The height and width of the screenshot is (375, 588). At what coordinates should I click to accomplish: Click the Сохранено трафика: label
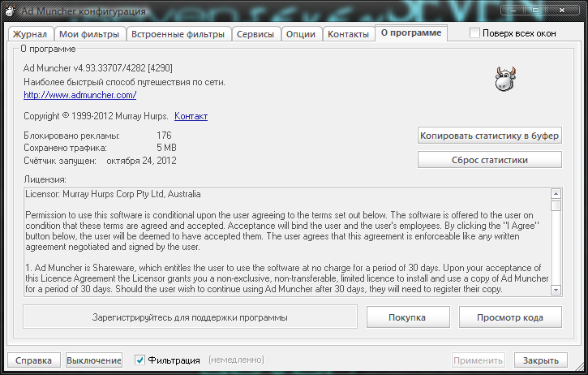[x=65, y=148]
